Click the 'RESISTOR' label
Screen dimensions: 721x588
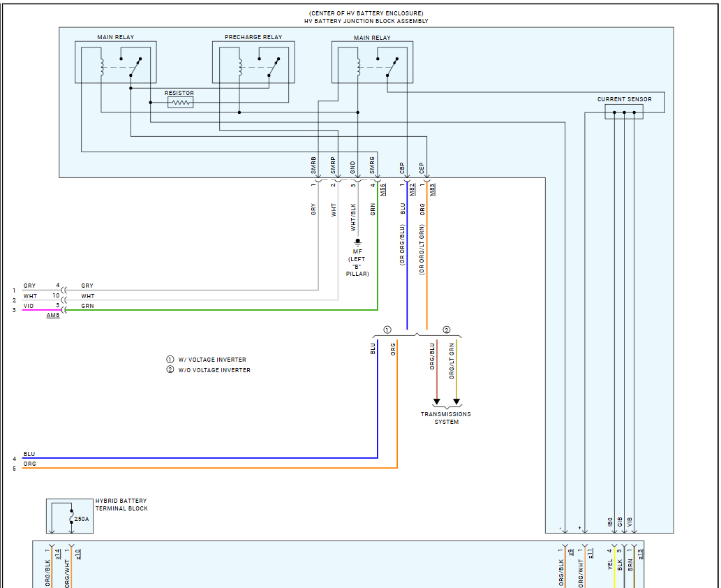coord(179,93)
